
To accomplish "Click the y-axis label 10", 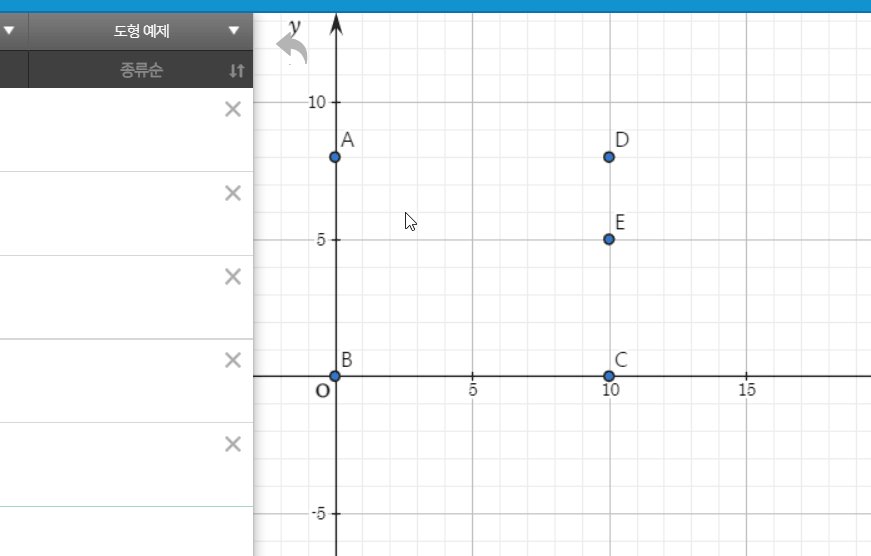I will [317, 102].
